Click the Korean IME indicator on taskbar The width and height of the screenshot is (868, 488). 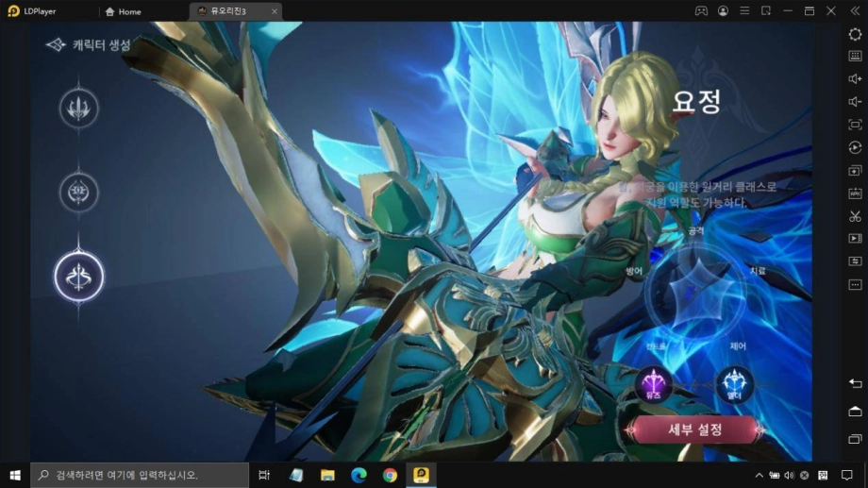(823, 476)
